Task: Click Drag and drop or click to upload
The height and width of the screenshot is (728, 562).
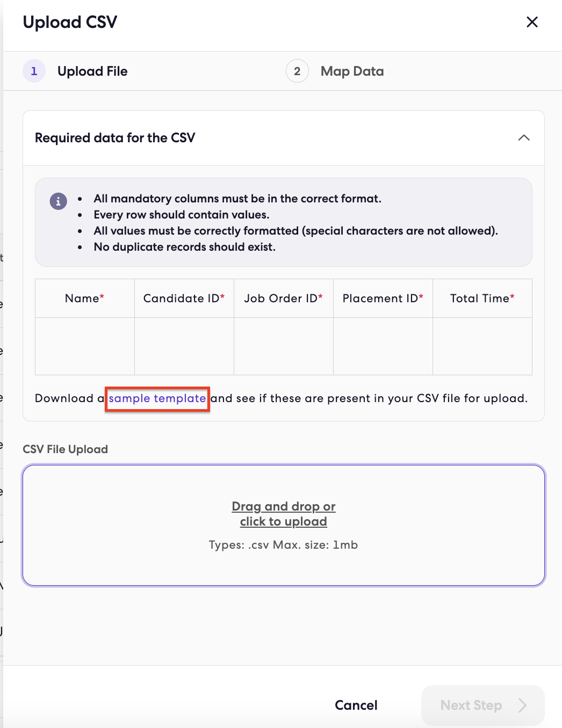Action: click(284, 514)
